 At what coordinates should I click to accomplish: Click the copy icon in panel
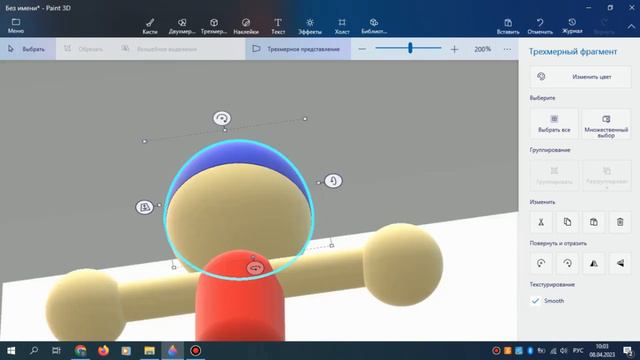[x=567, y=222]
